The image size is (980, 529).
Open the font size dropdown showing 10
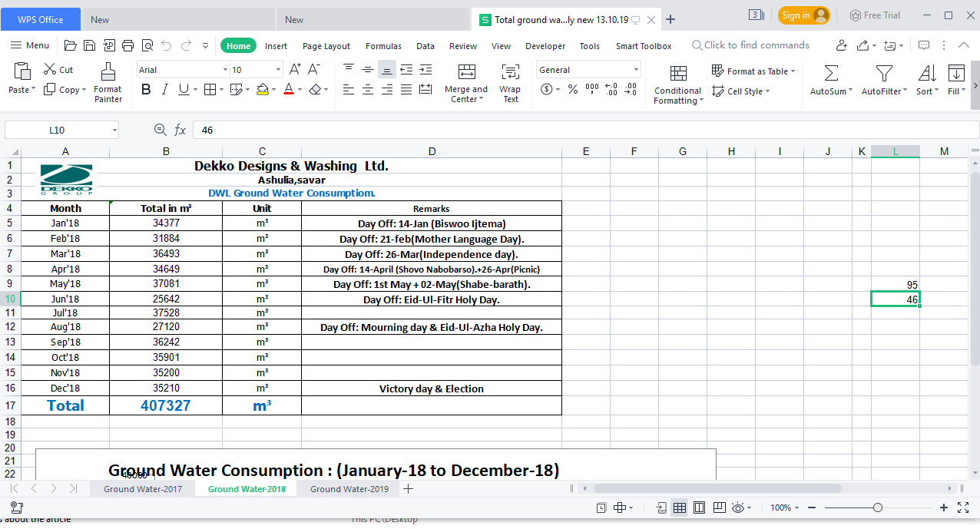[x=278, y=70]
